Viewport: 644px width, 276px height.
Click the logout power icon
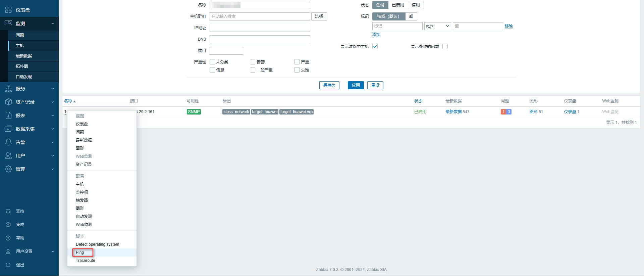pos(8,265)
